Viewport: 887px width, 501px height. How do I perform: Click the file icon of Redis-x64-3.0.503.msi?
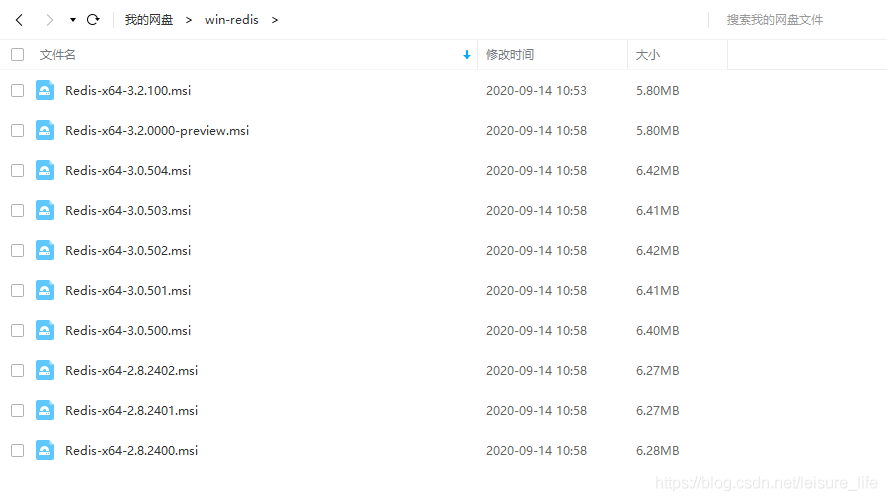45,210
